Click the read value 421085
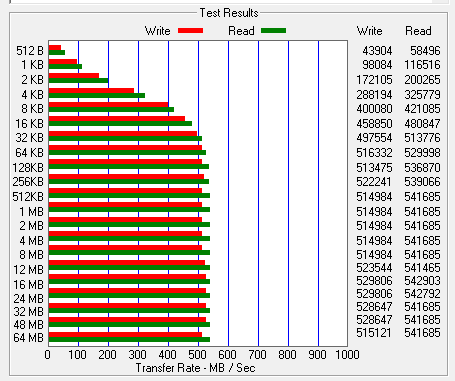The width and height of the screenshot is (455, 381). click(422, 109)
